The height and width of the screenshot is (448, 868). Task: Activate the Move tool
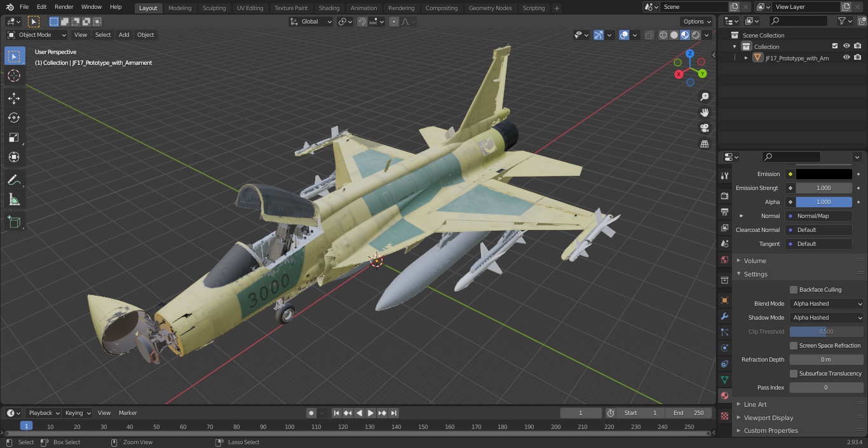point(14,98)
